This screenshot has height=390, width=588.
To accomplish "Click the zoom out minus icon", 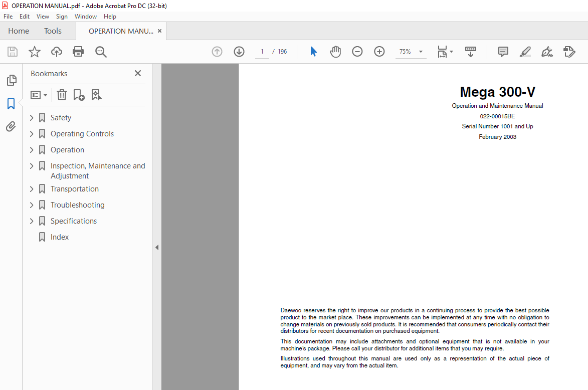I will tap(357, 51).
